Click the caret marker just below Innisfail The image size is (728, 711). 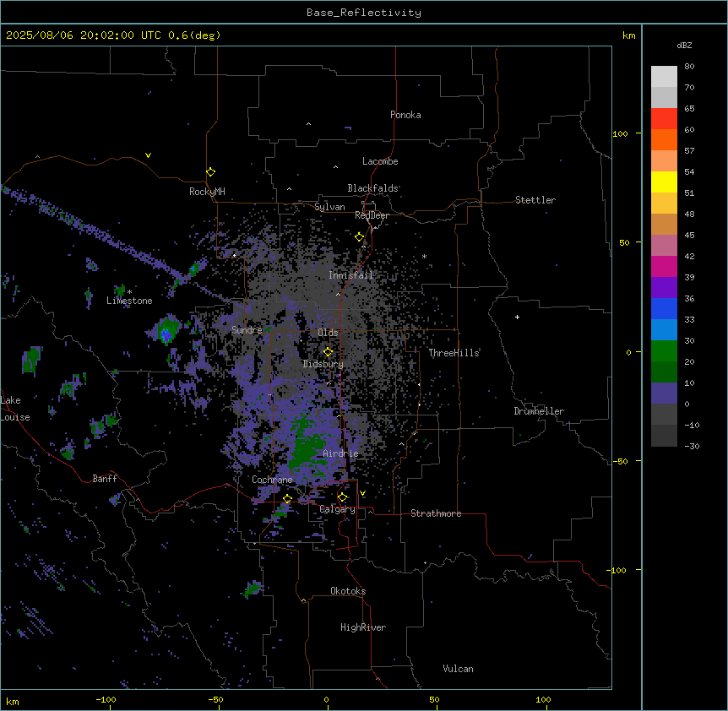click(338, 294)
